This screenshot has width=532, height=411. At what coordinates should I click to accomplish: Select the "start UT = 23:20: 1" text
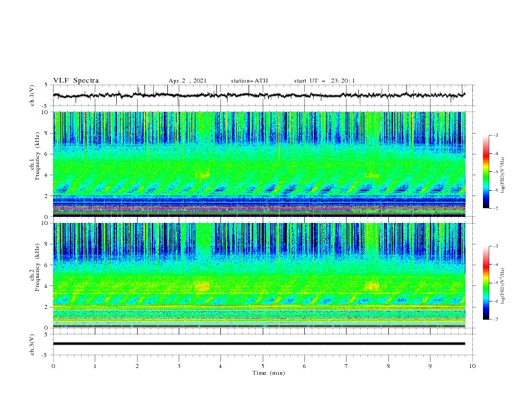click(324, 81)
